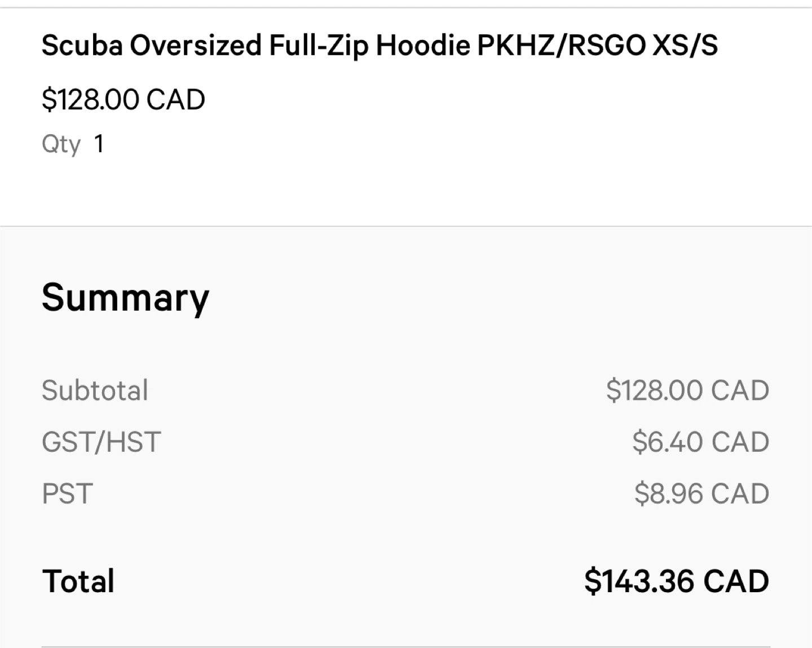Click the word Scuba in the product title
Viewport: 812px width, 648px height.
[x=82, y=45]
